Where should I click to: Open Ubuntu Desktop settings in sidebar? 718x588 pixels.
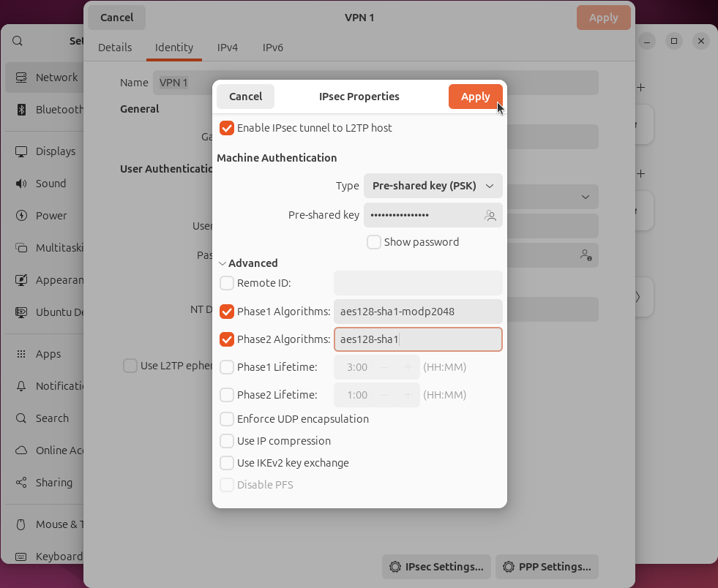[45, 312]
